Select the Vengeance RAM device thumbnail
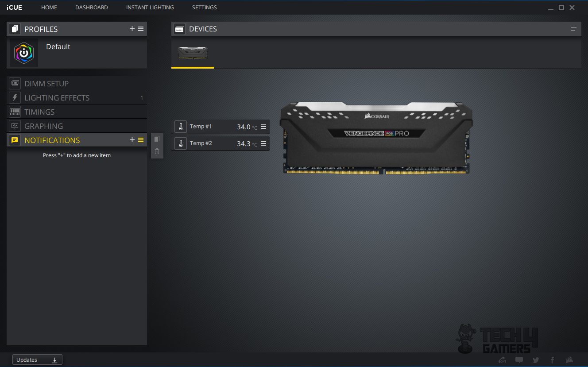 (x=193, y=53)
